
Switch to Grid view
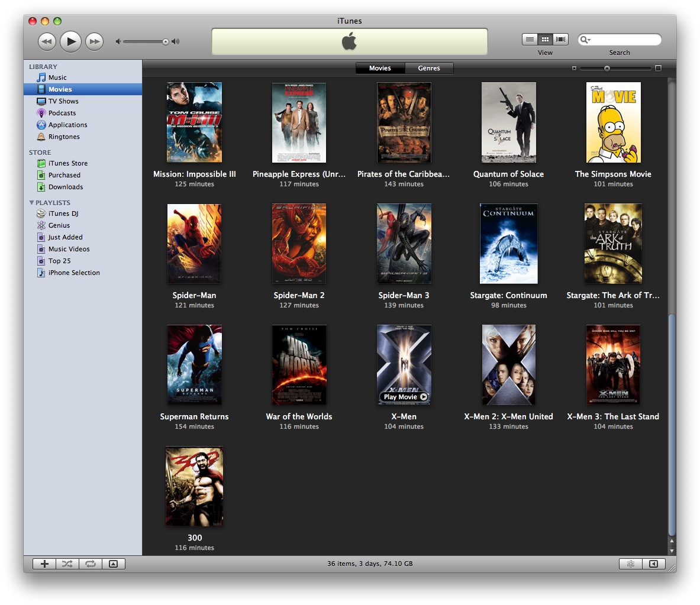coord(545,39)
